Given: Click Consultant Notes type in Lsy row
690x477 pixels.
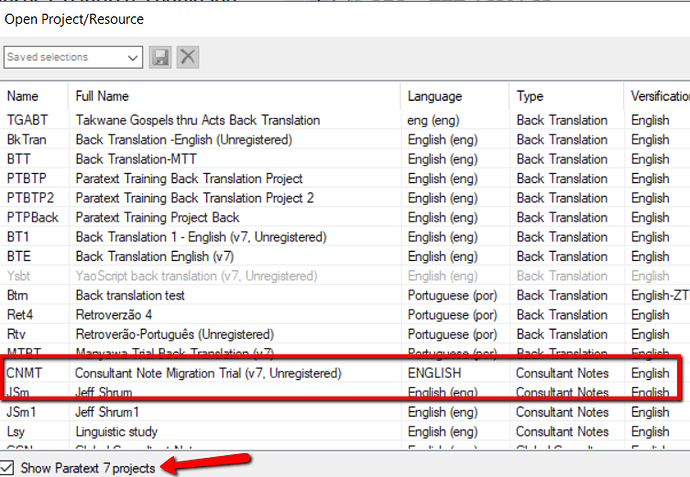Looking at the screenshot, I should 562,431.
